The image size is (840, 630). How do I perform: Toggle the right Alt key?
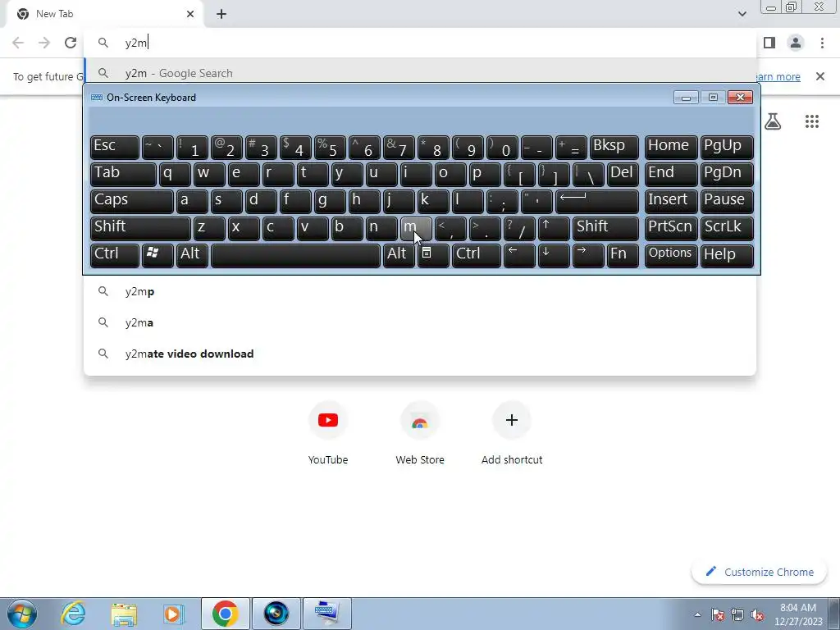tap(399, 256)
